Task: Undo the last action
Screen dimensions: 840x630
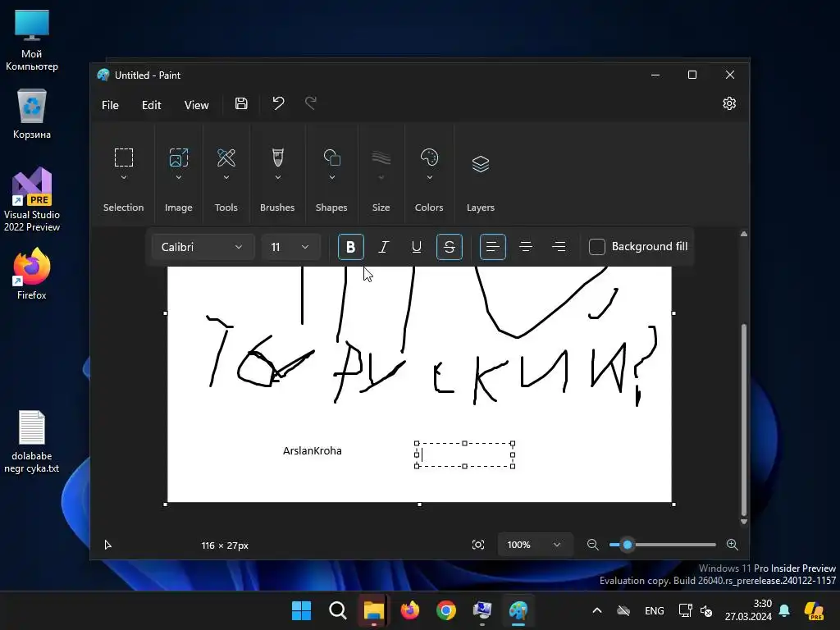Action: (277, 103)
